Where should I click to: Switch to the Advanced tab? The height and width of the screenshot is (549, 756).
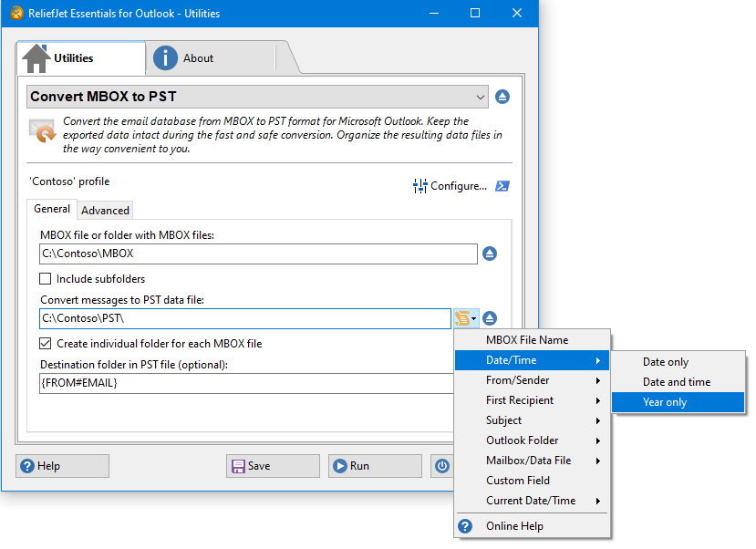click(x=105, y=211)
